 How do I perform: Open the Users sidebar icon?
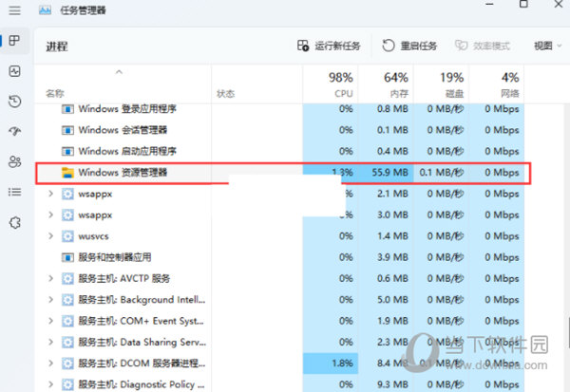[x=14, y=161]
